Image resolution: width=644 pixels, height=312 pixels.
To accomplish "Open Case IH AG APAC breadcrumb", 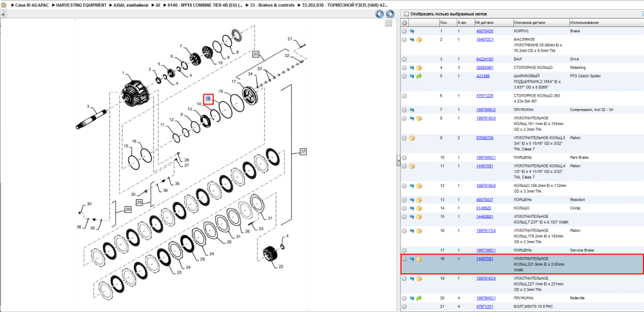I will 31,5.
